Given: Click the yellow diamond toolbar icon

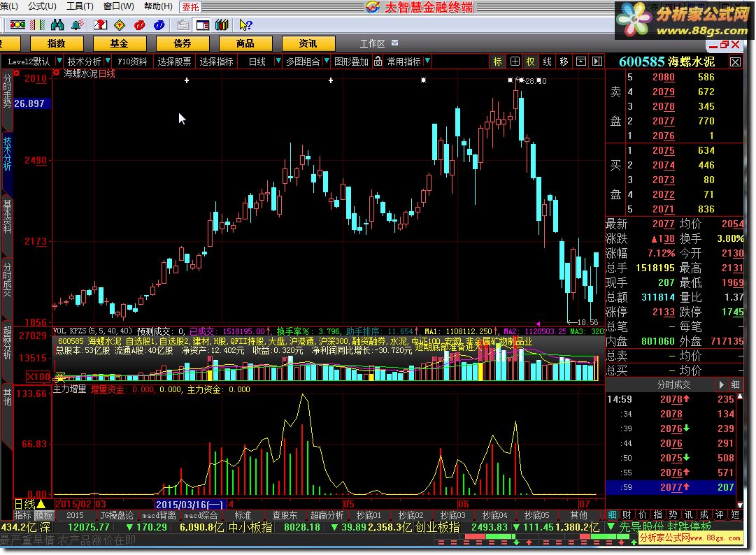Looking at the screenshot, I should (x=120, y=24).
